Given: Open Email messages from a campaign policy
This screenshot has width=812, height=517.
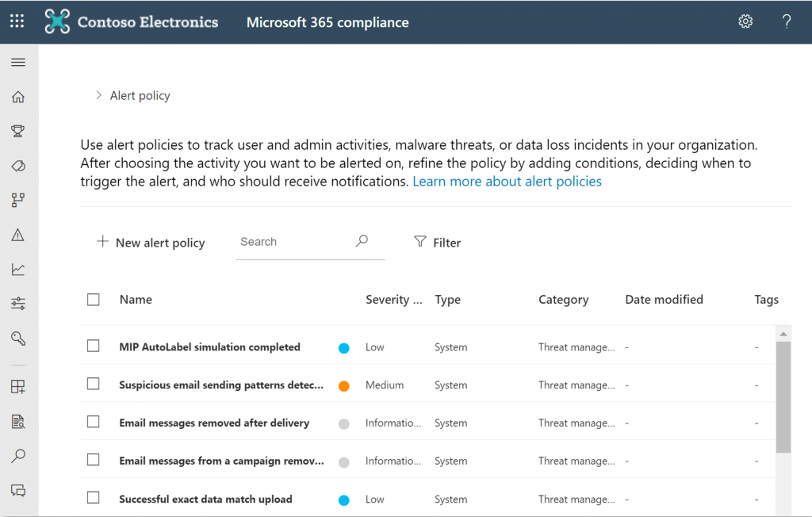Looking at the screenshot, I should pyautogui.click(x=222, y=461).
